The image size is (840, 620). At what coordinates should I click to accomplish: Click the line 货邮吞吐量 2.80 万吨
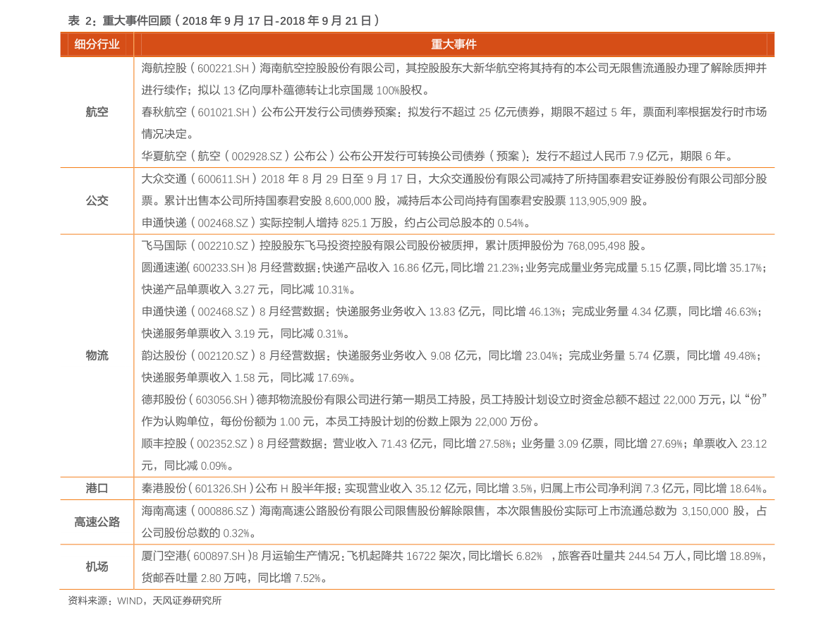[234, 578]
